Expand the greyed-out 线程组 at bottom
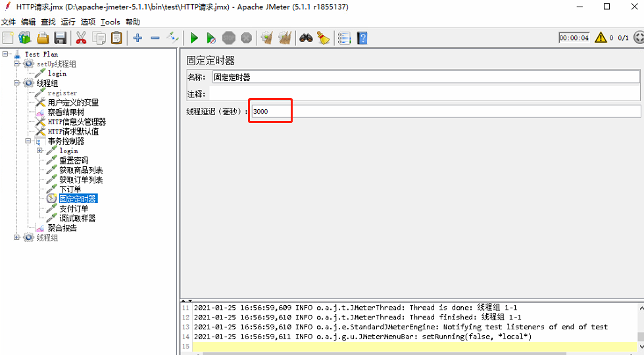 pos(16,237)
